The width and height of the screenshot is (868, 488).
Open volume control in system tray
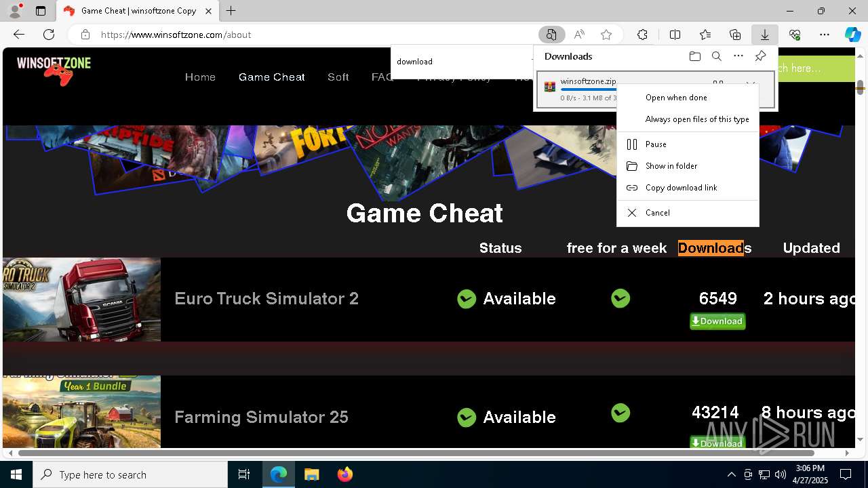coord(781,474)
